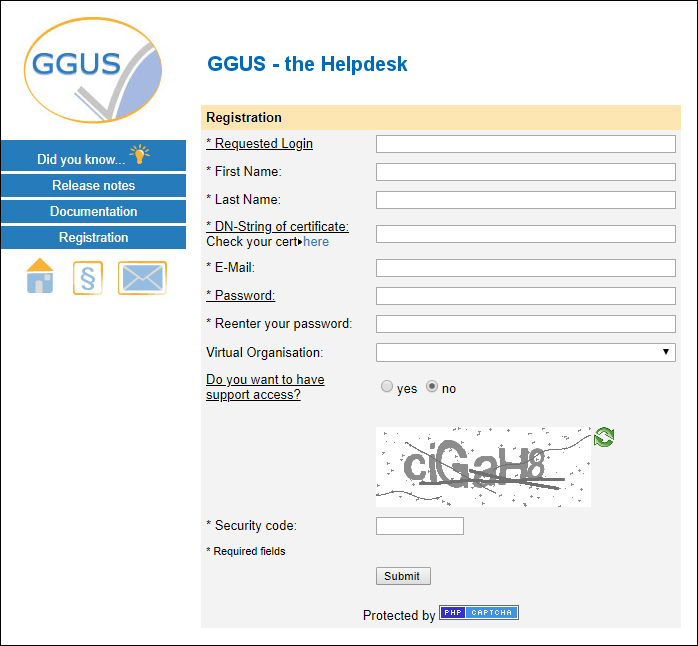Follow the 'here' certificate check link
The height and width of the screenshot is (646, 698).
pyautogui.click(x=316, y=242)
